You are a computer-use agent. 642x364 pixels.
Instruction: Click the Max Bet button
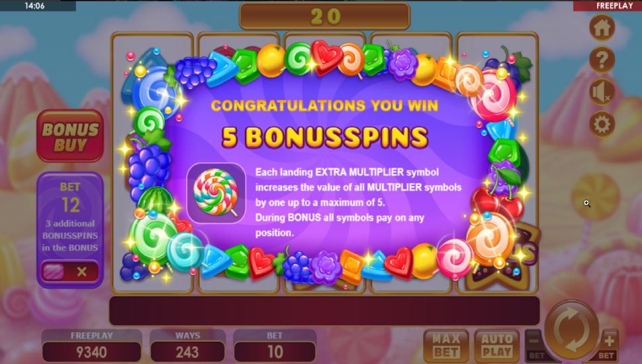pos(446,346)
